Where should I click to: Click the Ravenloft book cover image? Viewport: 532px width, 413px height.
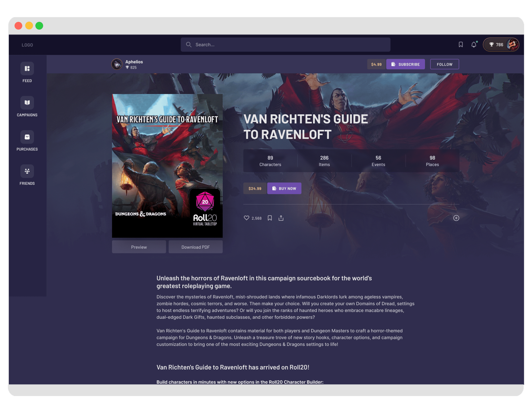167,166
